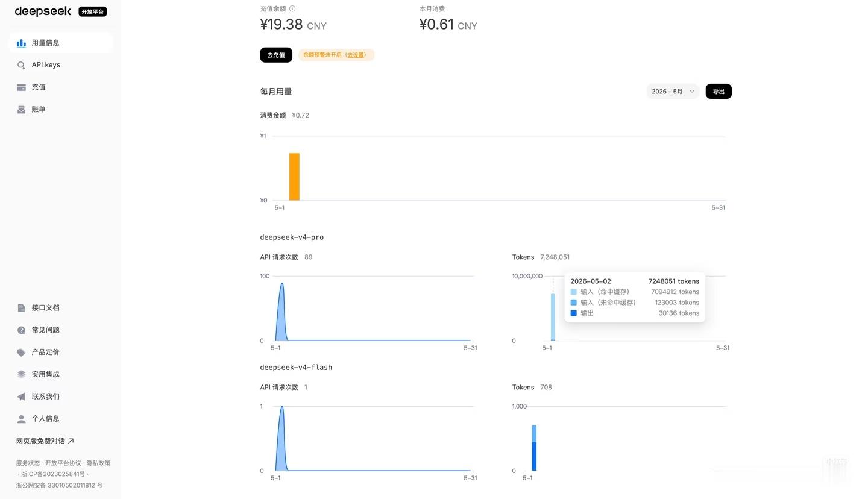The height and width of the screenshot is (499, 868).
Task: Click the 输入(命中缓存) legend swatch
Action: (573, 292)
